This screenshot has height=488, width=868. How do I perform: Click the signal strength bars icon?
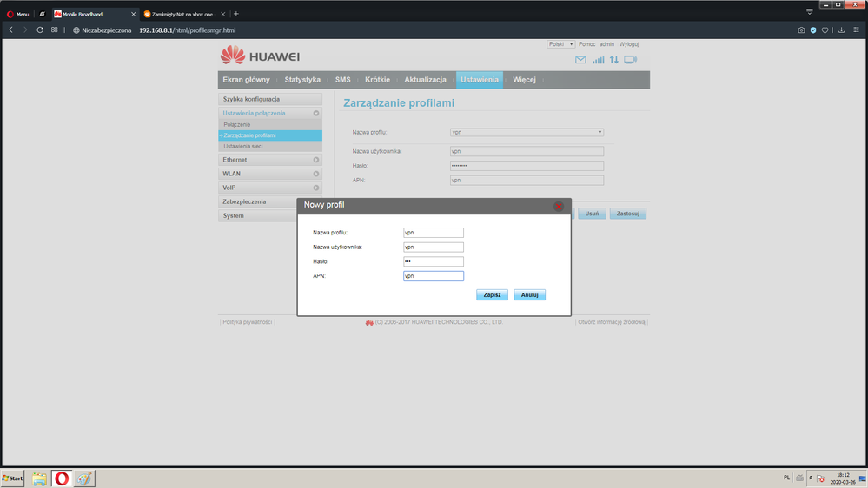(x=598, y=60)
